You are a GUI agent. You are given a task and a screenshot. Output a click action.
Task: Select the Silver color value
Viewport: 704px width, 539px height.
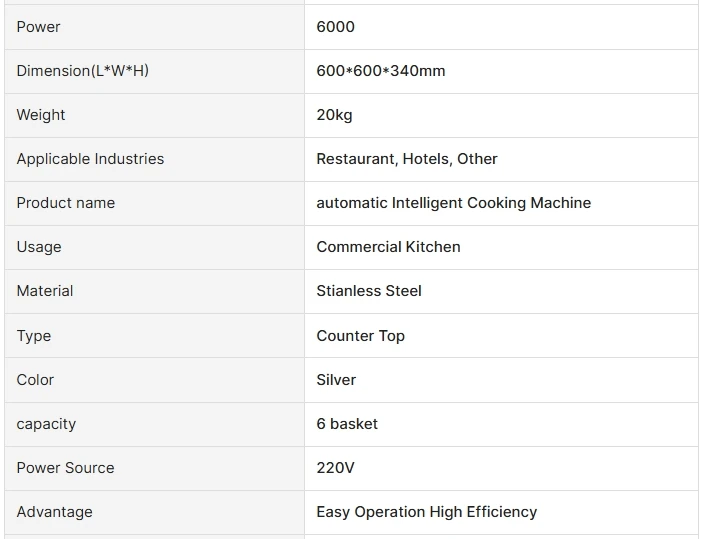click(x=336, y=380)
